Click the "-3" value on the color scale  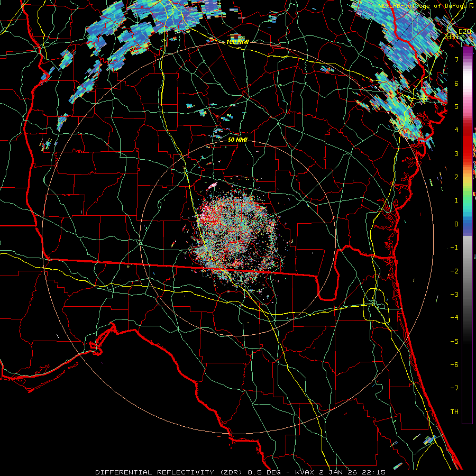click(454, 295)
